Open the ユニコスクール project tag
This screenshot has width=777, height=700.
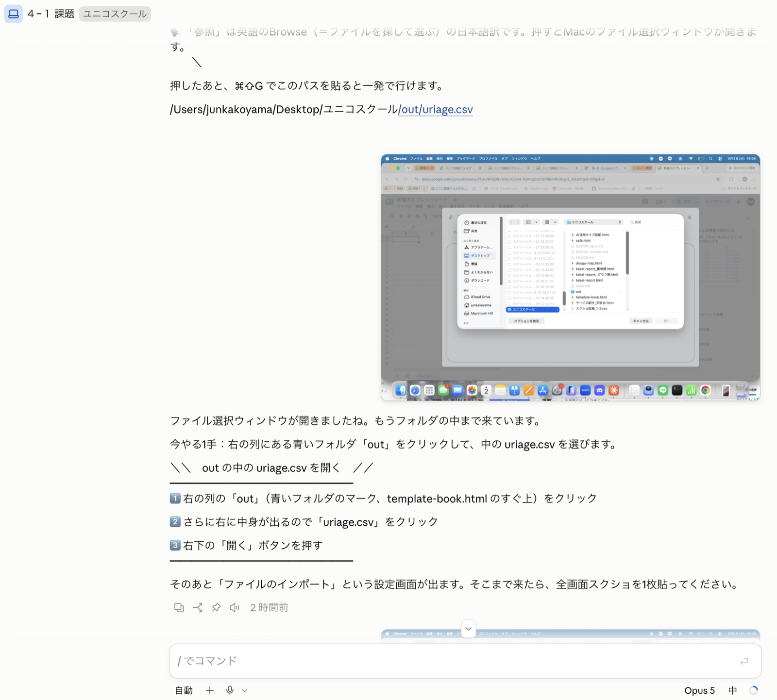click(115, 14)
